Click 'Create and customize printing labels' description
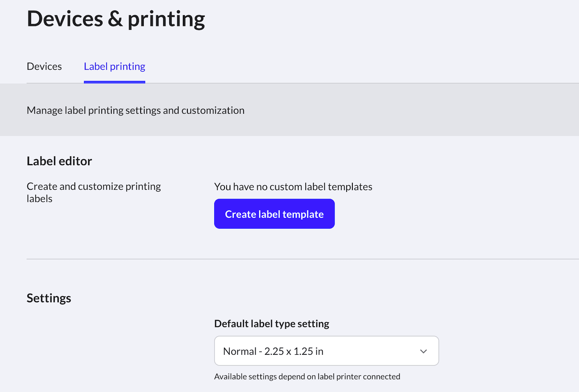The width and height of the screenshot is (579, 392). (x=94, y=192)
